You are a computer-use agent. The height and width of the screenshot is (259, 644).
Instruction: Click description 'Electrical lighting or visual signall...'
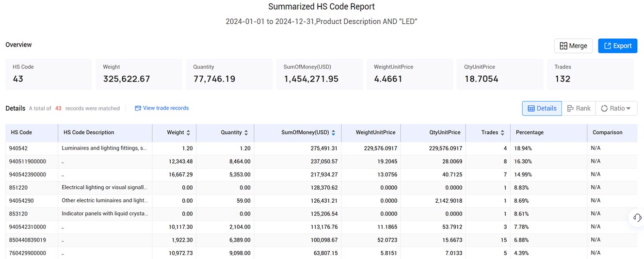(x=104, y=187)
